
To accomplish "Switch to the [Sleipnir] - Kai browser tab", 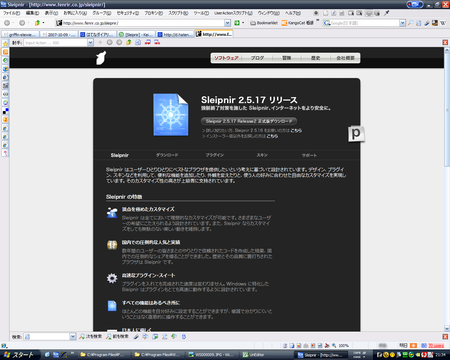I will click(x=137, y=34).
